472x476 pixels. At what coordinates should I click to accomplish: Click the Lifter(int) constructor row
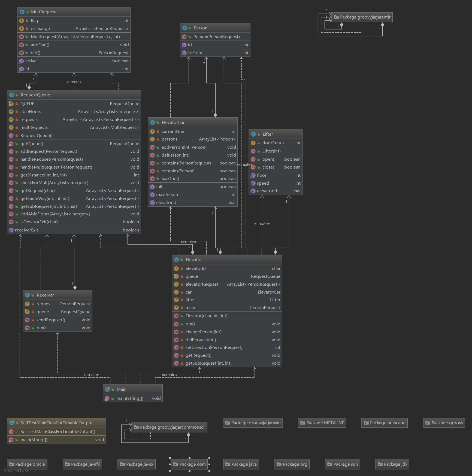(276, 151)
